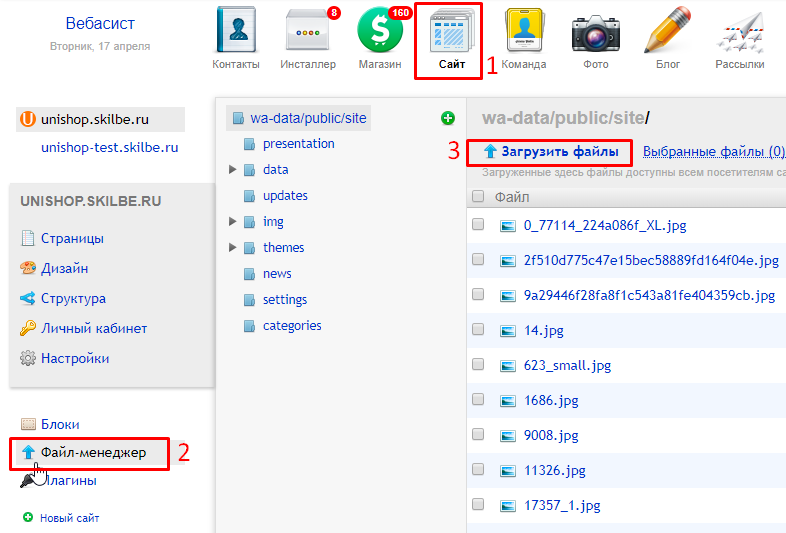Expand the themes folder
The height and width of the screenshot is (533, 786).
click(233, 248)
